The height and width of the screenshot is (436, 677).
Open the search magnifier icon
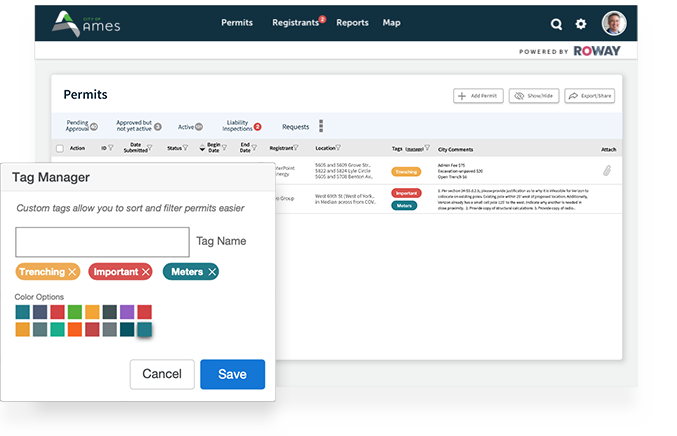click(x=557, y=24)
